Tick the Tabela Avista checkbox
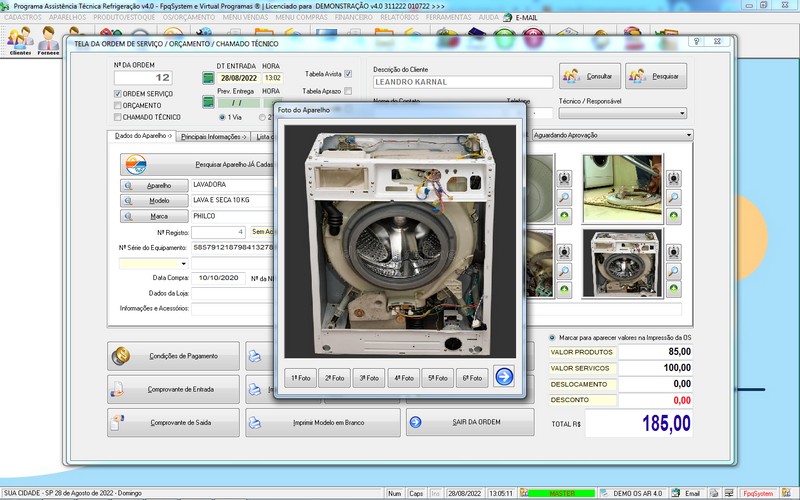The image size is (800, 500). coord(346,74)
